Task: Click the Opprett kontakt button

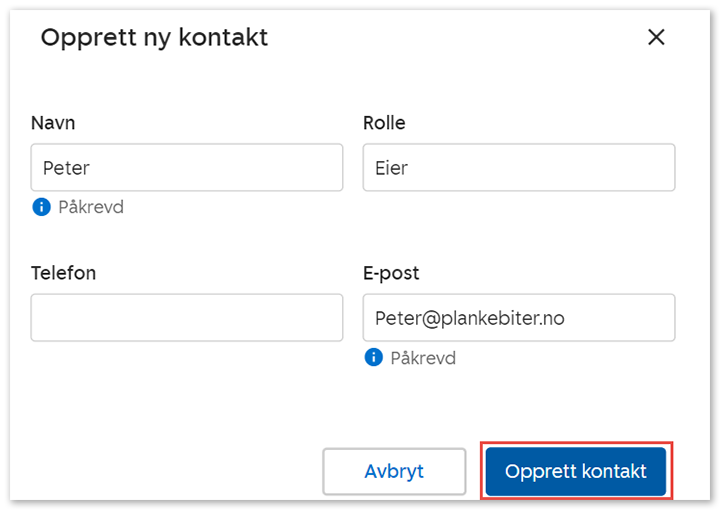Action: (576, 471)
